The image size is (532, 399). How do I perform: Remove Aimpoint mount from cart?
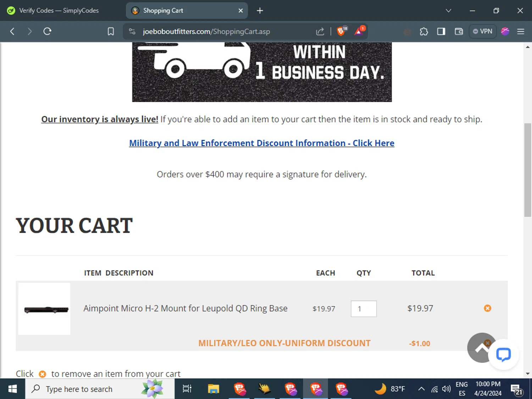coord(488,308)
